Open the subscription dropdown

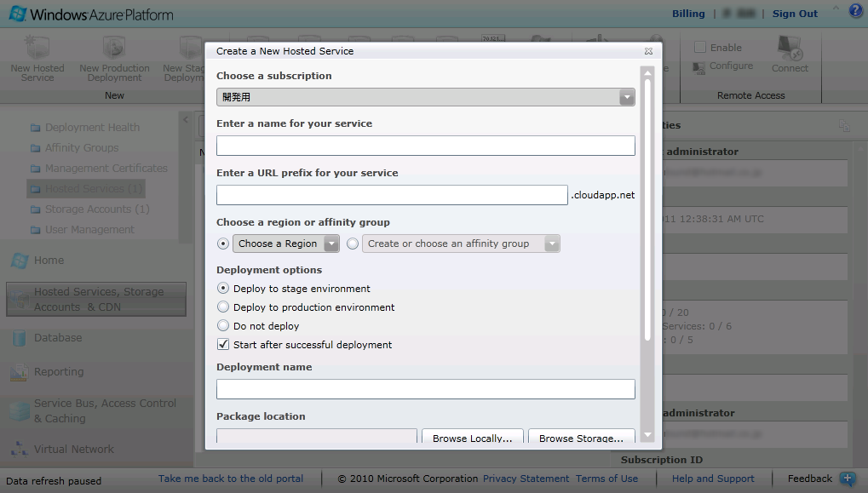pyautogui.click(x=426, y=97)
